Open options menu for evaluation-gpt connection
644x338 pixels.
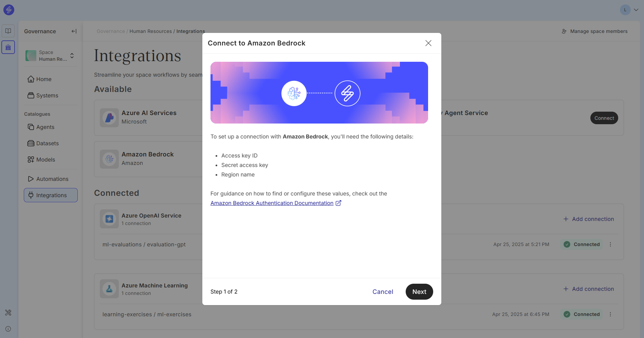pyautogui.click(x=610, y=244)
